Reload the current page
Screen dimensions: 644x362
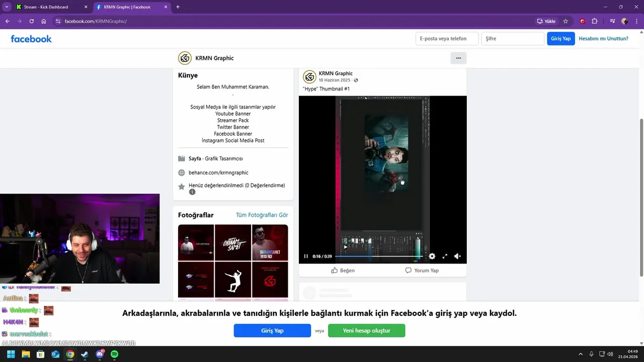click(x=32, y=21)
